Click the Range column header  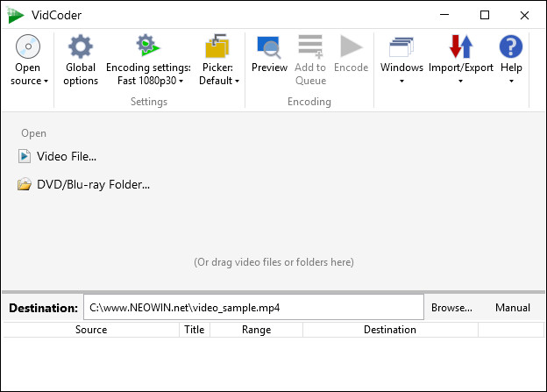tap(256, 330)
